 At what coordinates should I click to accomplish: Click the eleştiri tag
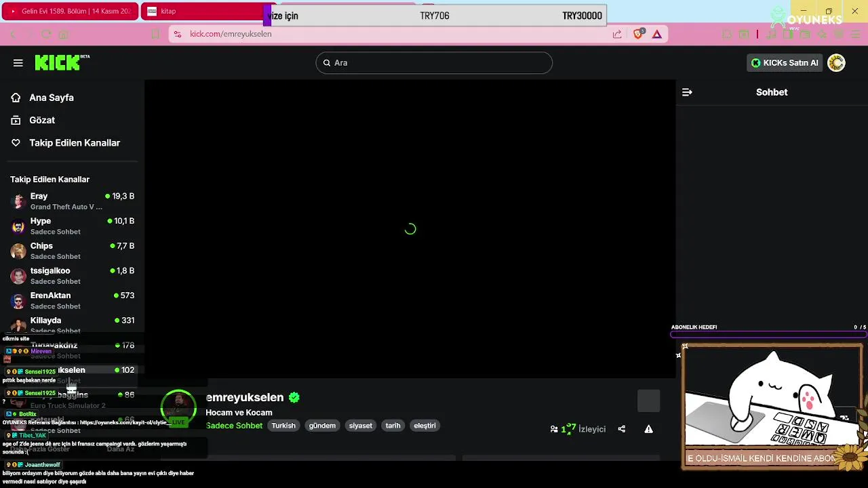(425, 426)
